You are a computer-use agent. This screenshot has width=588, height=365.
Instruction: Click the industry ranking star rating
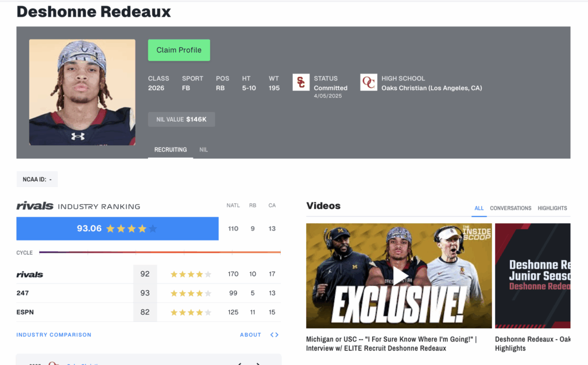131,228
